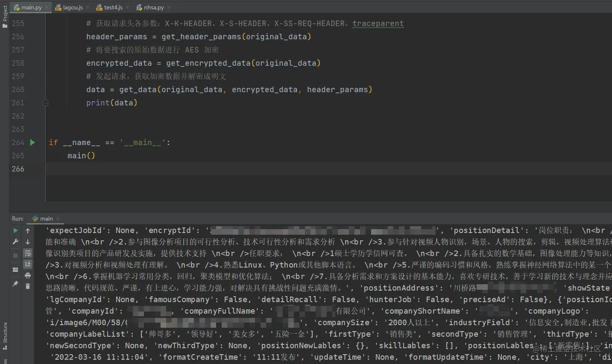Click the 'positionAddress' key in console output
The width and height of the screenshot is (612, 364).
tap(399, 288)
